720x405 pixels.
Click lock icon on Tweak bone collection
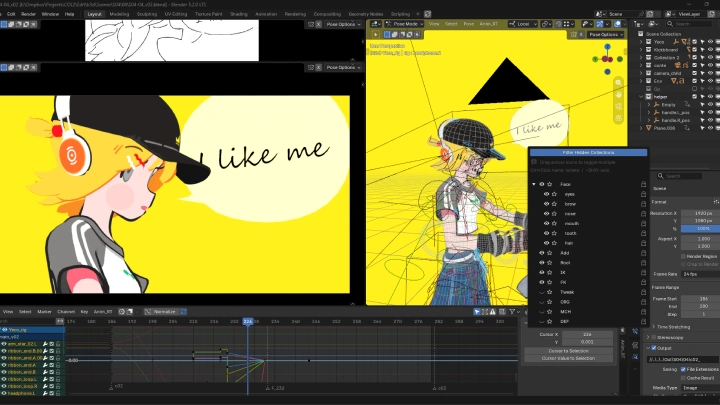[643, 292]
